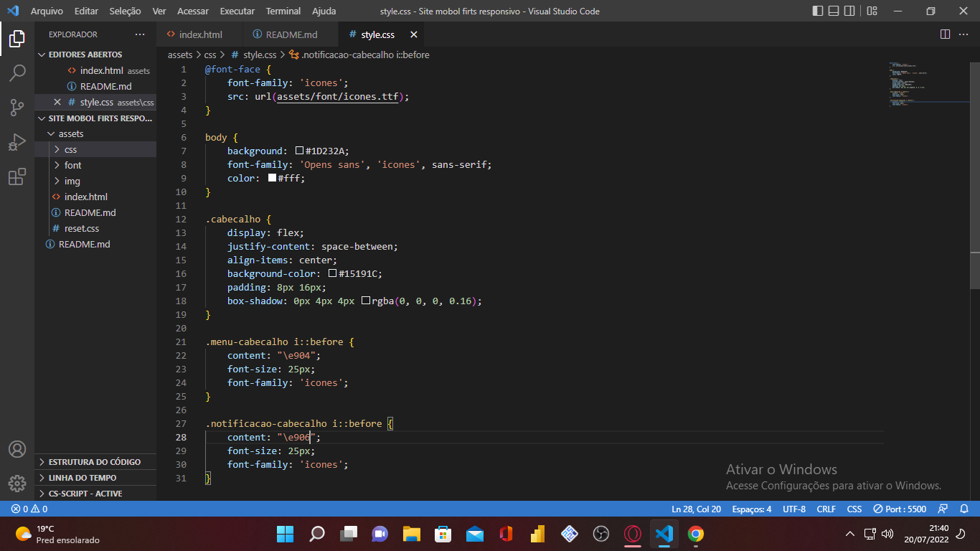This screenshot has width=980, height=551.
Task: Open customize layout icon
Action: [872, 11]
